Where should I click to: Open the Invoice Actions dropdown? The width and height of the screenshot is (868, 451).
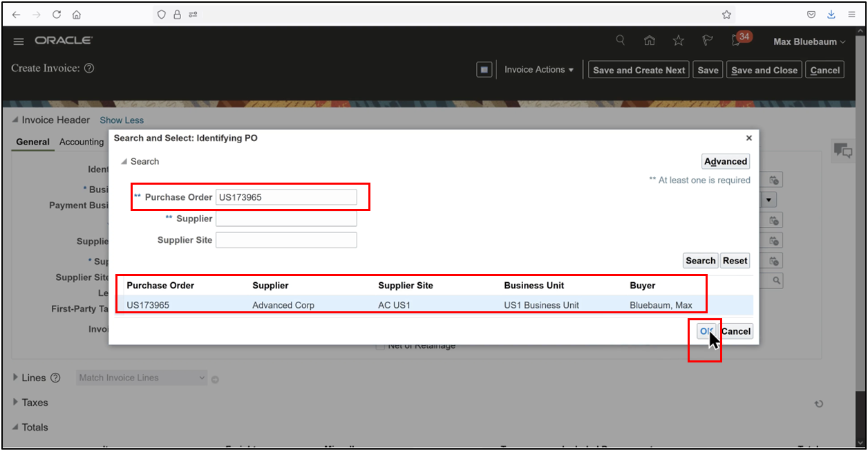pyautogui.click(x=539, y=69)
